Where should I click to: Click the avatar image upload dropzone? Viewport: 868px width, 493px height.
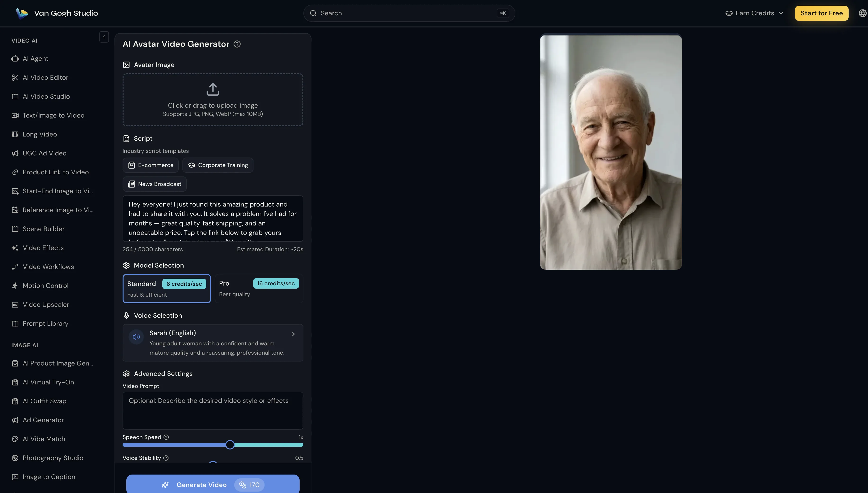tap(213, 100)
